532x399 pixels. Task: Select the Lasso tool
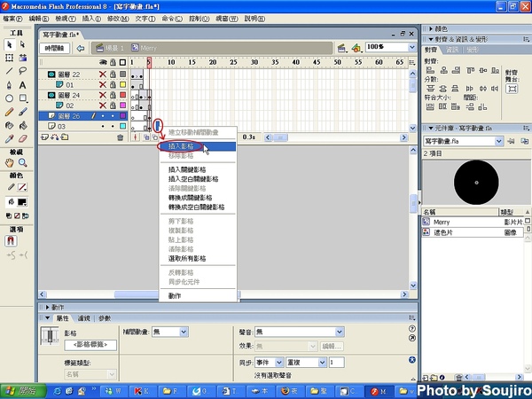[x=23, y=71]
